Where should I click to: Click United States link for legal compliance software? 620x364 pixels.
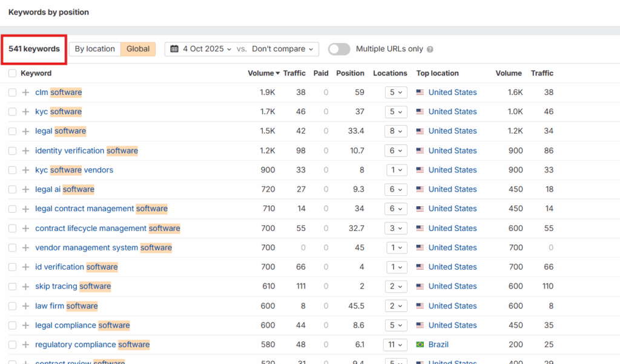pos(452,325)
